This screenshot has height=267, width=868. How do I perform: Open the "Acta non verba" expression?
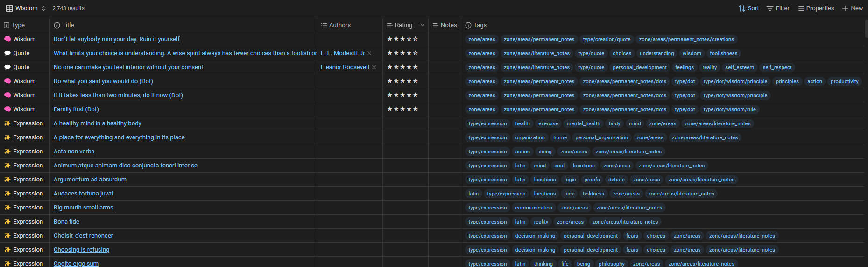click(x=74, y=152)
